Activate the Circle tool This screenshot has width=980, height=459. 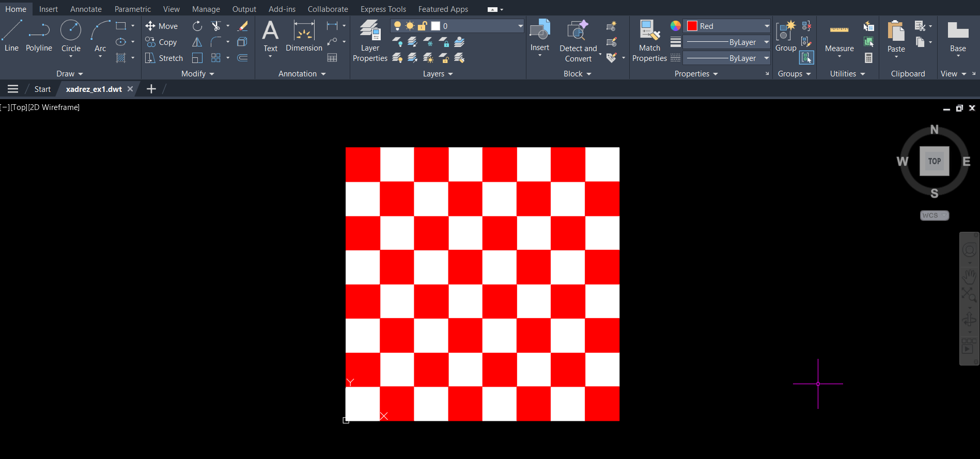coord(71,35)
